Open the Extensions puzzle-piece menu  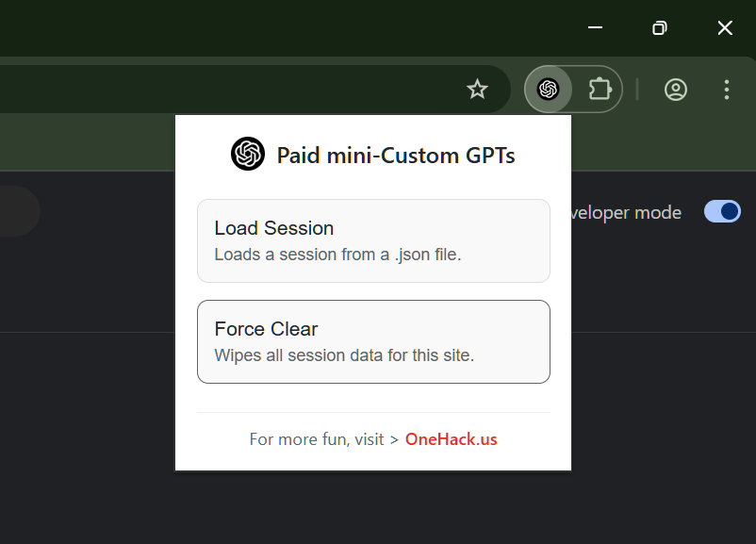pos(600,90)
